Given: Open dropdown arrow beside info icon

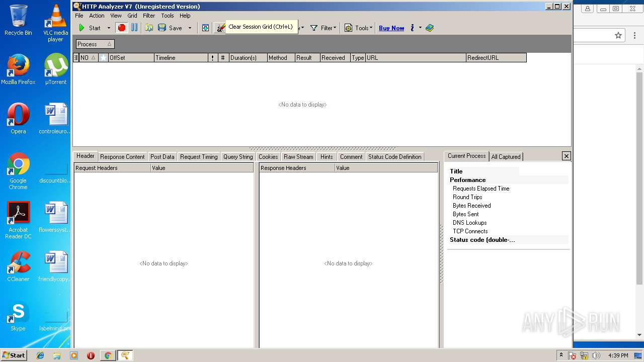Looking at the screenshot, I should tap(420, 28).
